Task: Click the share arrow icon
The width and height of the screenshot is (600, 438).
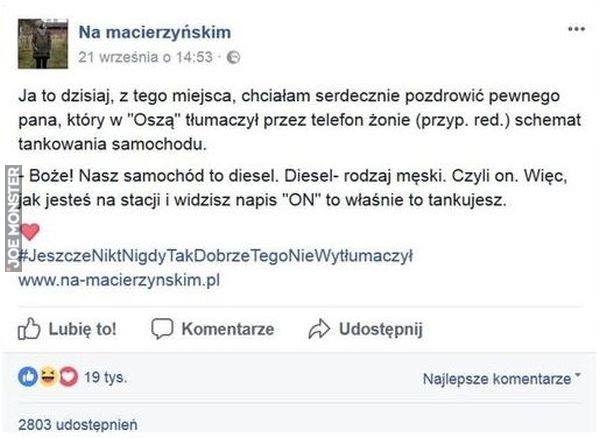Action: coord(319,328)
